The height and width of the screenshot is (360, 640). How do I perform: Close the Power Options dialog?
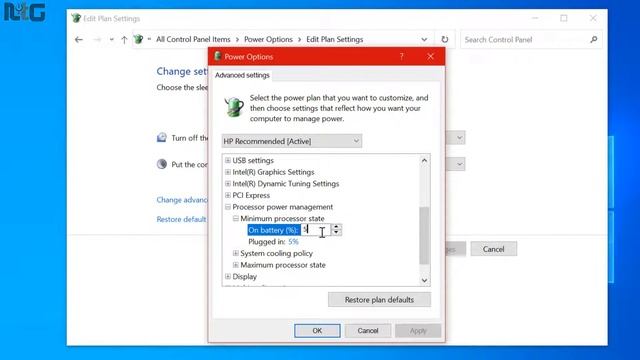(x=430, y=56)
